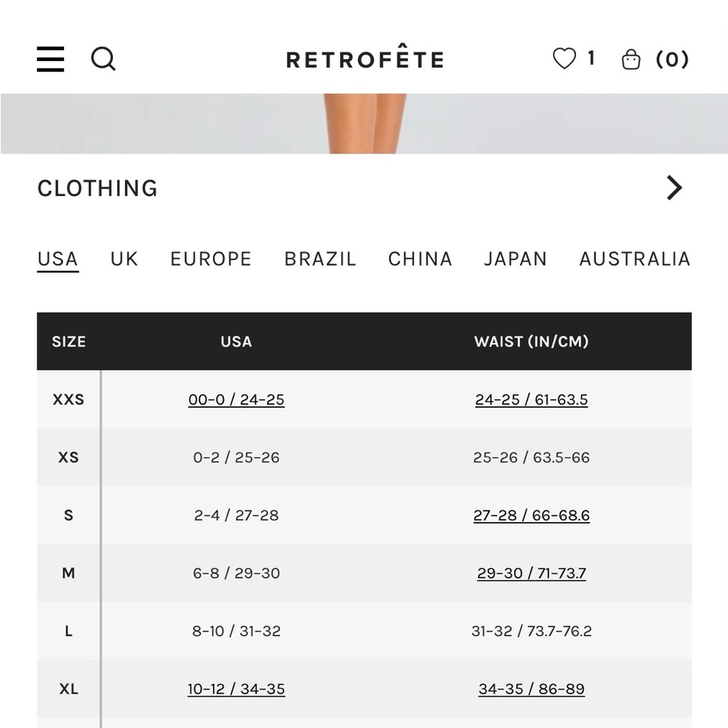Viewport: 728px width, 728px height.
Task: Click the XXS waist 24-25 / 61-63.5 link
Action: click(x=531, y=400)
